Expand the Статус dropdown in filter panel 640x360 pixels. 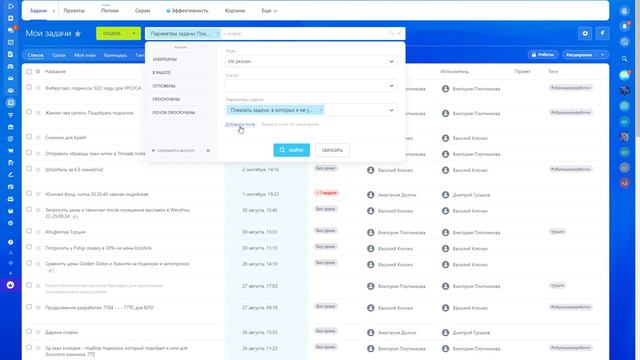pos(311,86)
